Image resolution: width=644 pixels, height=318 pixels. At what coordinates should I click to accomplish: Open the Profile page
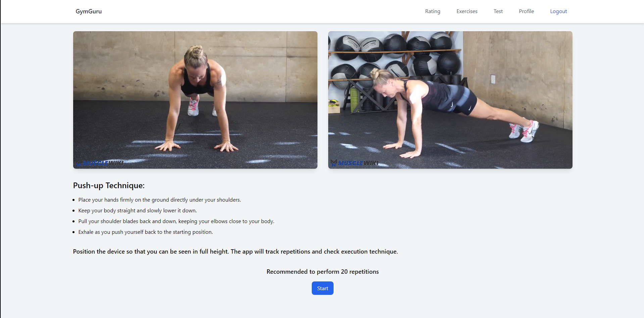click(526, 11)
